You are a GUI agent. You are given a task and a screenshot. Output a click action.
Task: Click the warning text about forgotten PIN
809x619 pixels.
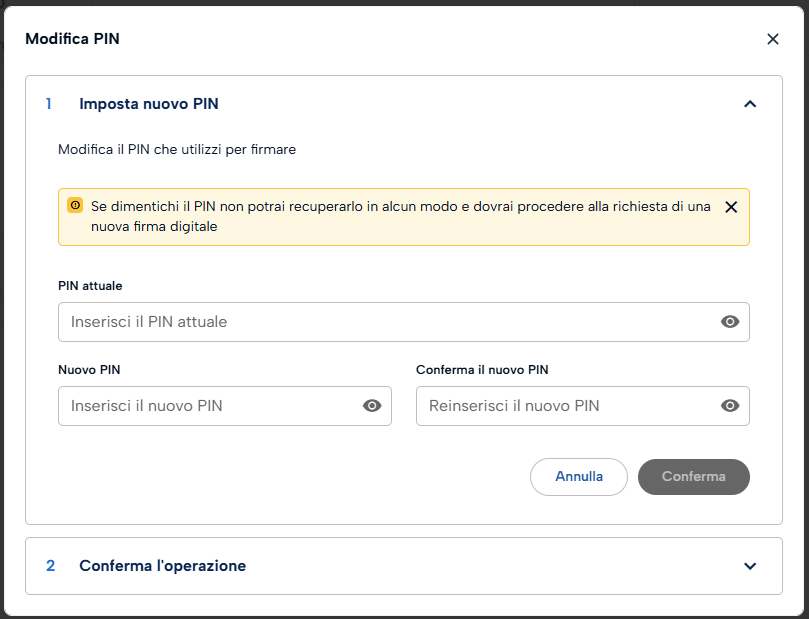[x=400, y=216]
